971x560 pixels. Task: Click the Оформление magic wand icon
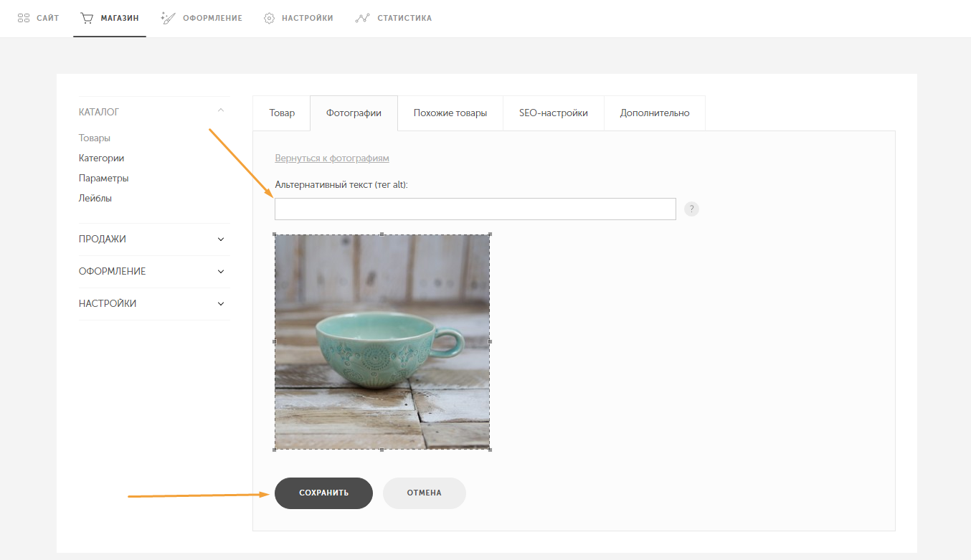click(169, 18)
